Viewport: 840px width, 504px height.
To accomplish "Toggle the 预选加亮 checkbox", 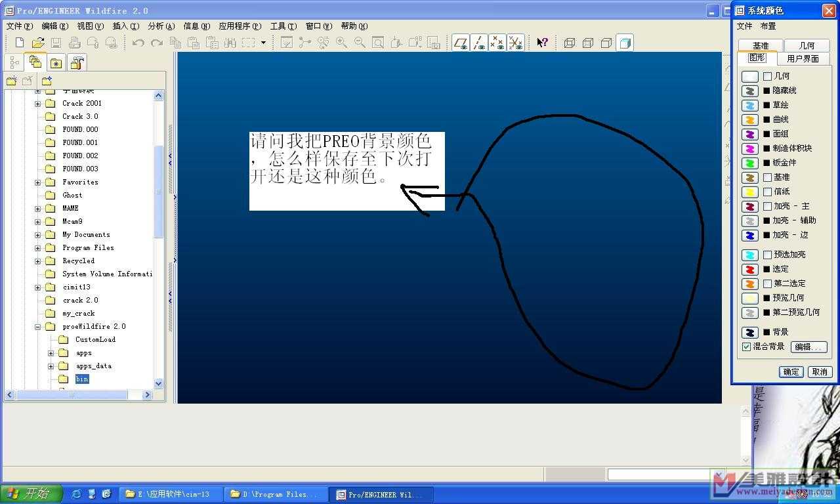I will pos(767,255).
